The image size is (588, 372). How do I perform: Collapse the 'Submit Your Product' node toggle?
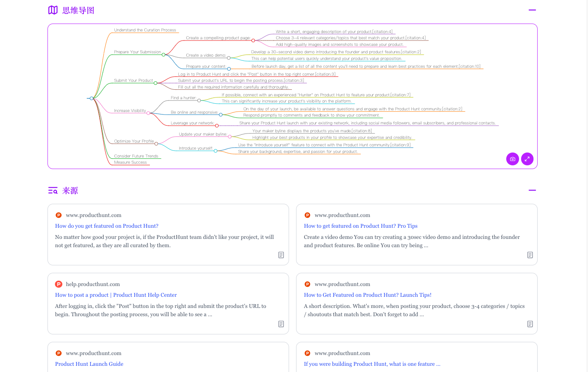(x=155, y=83)
